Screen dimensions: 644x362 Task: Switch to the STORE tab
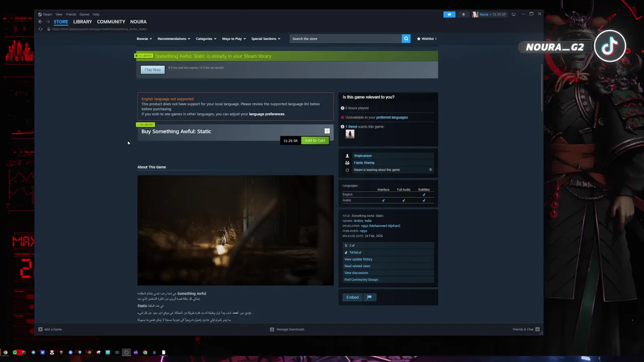click(x=61, y=22)
